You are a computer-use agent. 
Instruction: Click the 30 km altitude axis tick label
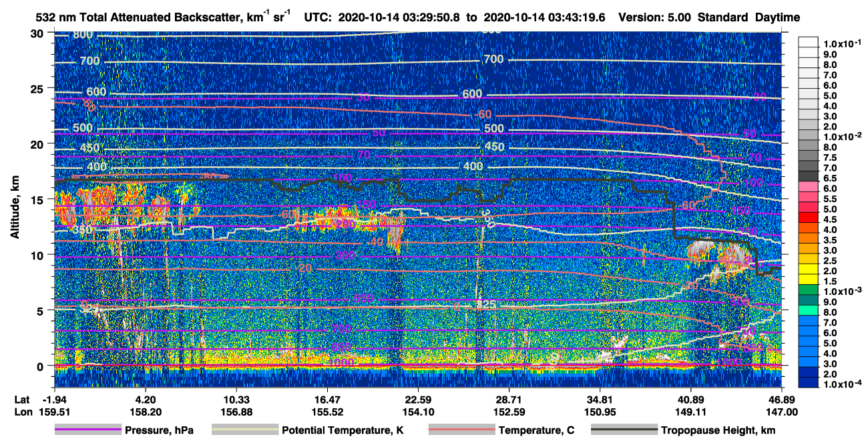[x=39, y=33]
